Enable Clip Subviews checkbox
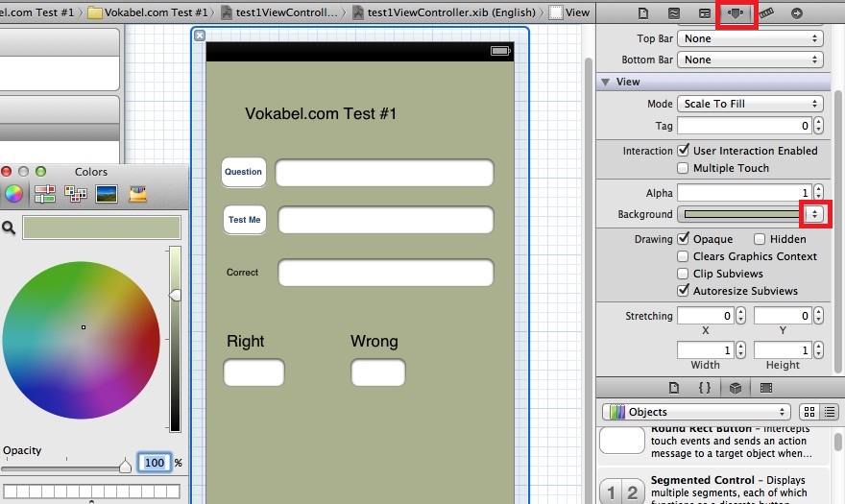 (683, 274)
